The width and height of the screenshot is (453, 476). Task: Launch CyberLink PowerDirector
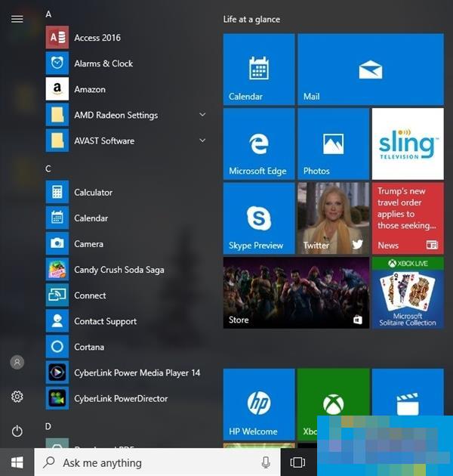pos(126,398)
